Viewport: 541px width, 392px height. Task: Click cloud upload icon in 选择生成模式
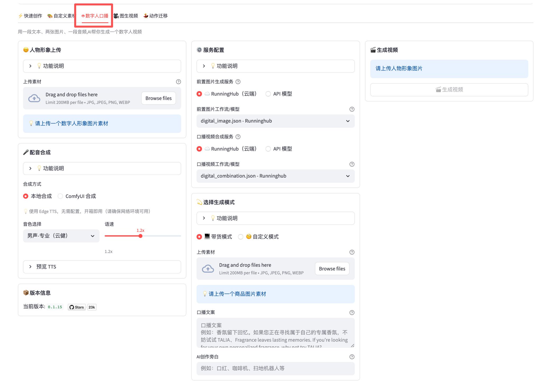click(208, 269)
